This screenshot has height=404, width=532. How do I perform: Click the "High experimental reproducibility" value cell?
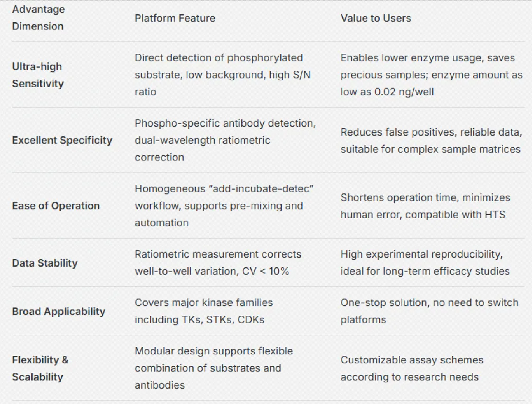pos(425,263)
